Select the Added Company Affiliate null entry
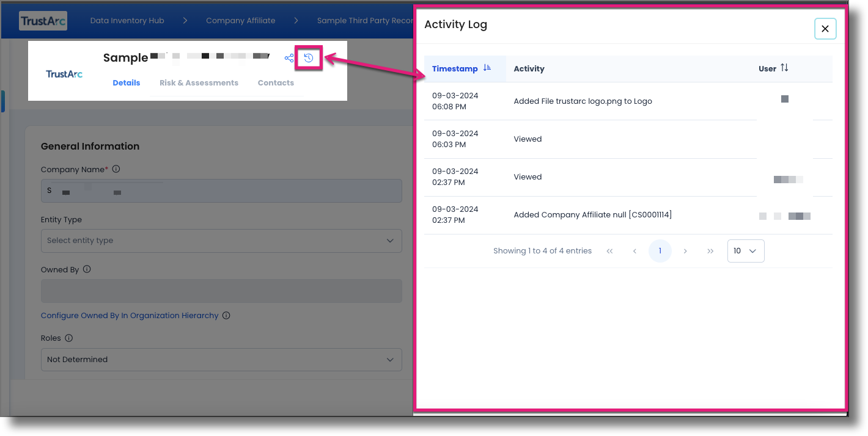 coord(628,215)
